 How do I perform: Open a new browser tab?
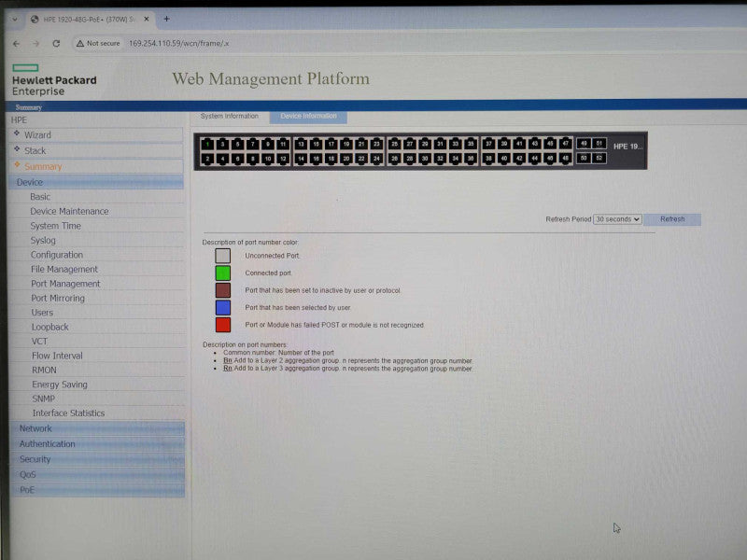166,19
